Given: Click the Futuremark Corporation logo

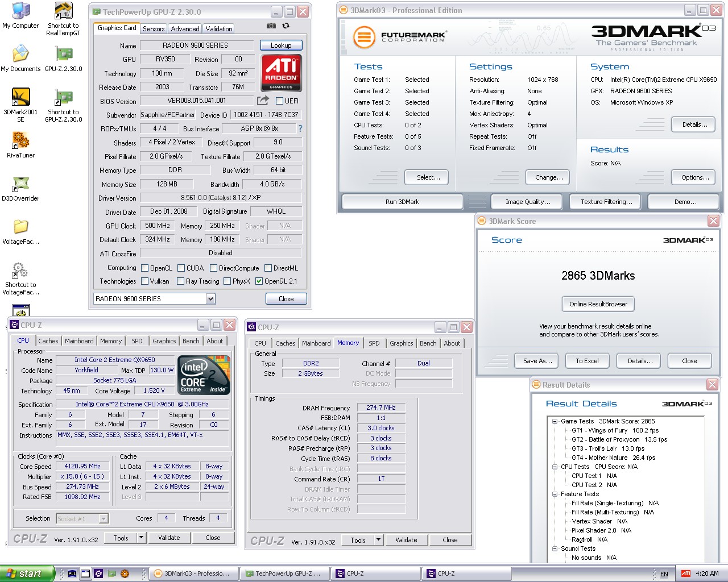Looking at the screenshot, I should point(400,38).
